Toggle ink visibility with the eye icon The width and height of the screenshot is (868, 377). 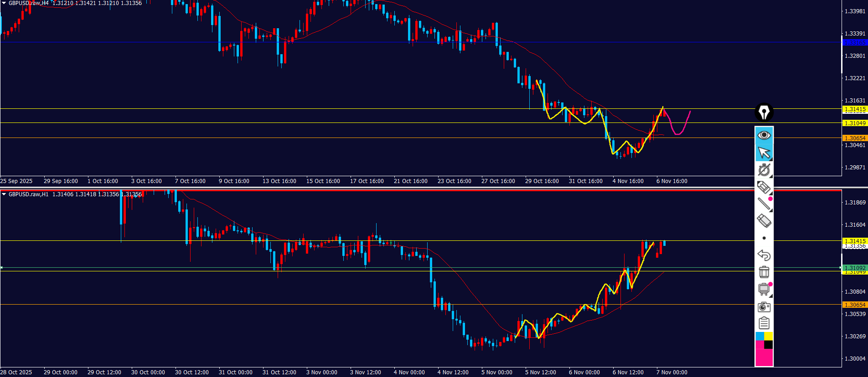coord(764,135)
